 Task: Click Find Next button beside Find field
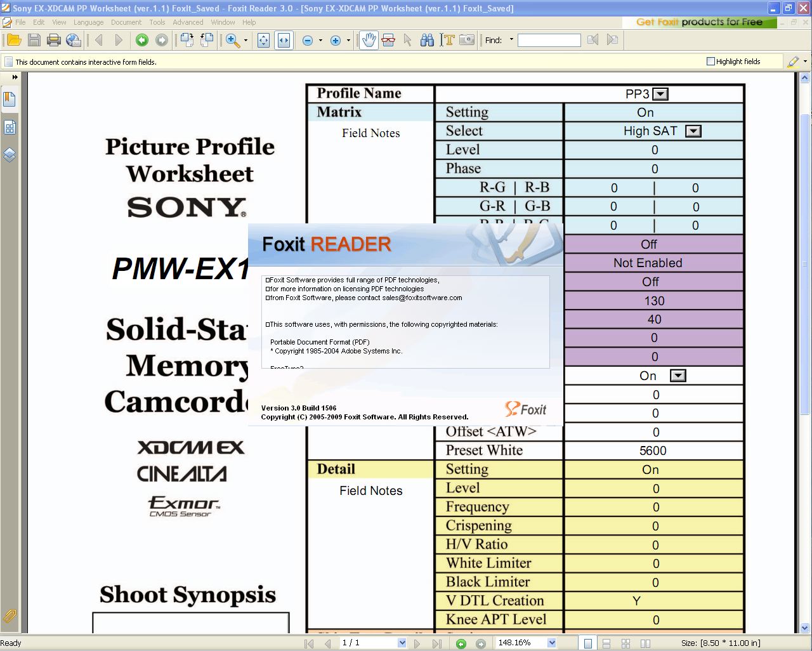593,40
